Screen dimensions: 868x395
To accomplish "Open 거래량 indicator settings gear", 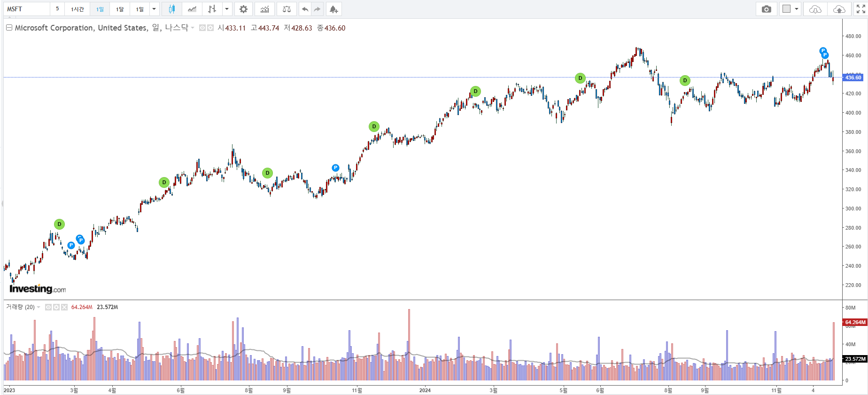I will [x=56, y=307].
